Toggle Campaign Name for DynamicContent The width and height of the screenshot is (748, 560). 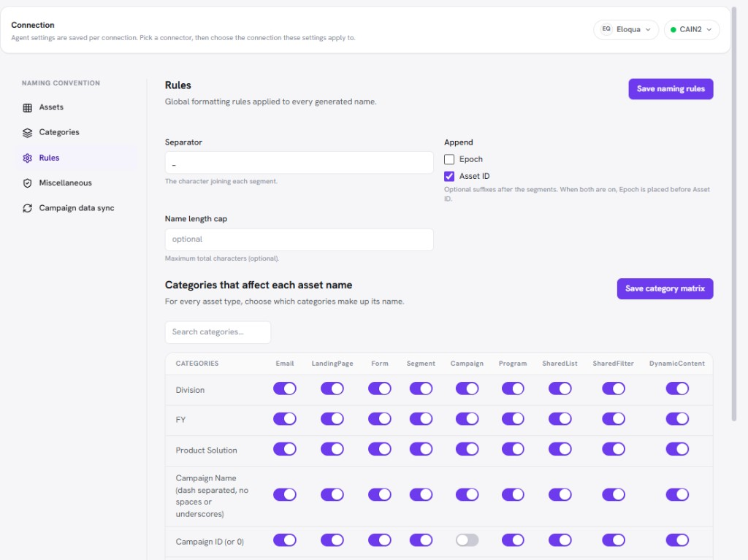[677, 494]
